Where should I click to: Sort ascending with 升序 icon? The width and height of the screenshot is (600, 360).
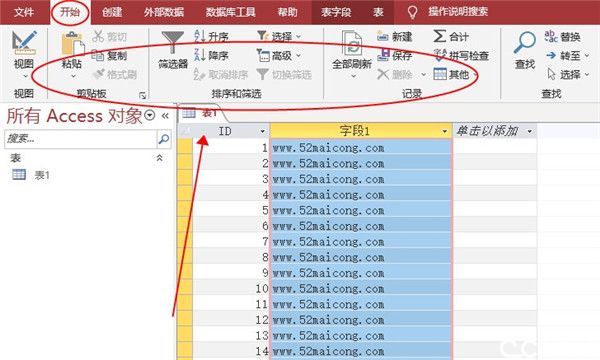[x=200, y=36]
